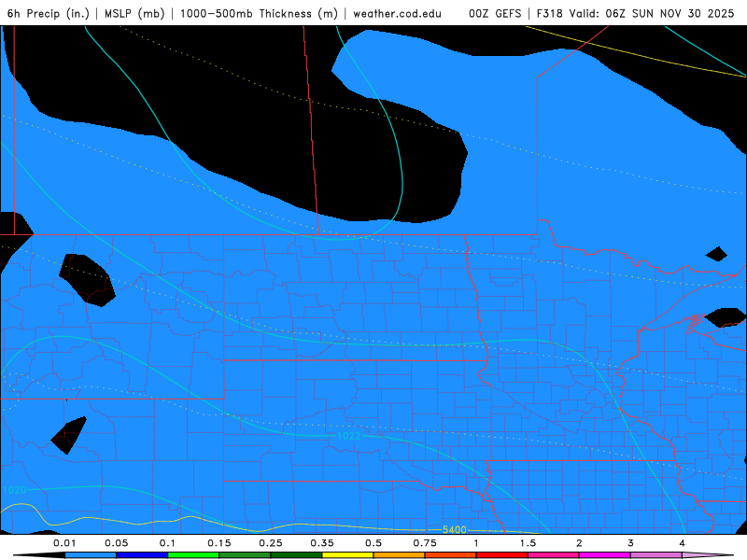Screen dimensions: 747x560
Task: Click the 'F318' forecast hour text
Action: tap(550, 13)
